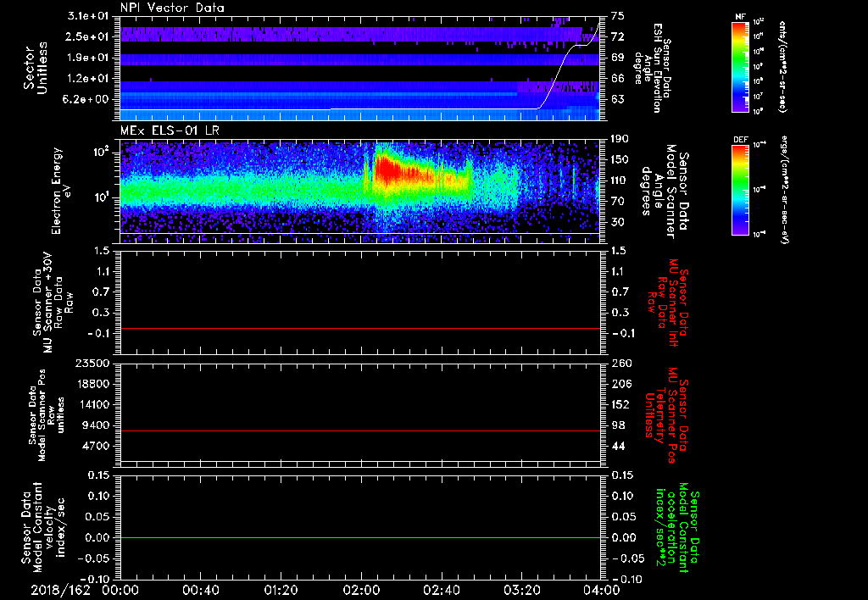The width and height of the screenshot is (868, 600).
Task: Click the "150" scanner angle tick
Action: tap(621, 159)
